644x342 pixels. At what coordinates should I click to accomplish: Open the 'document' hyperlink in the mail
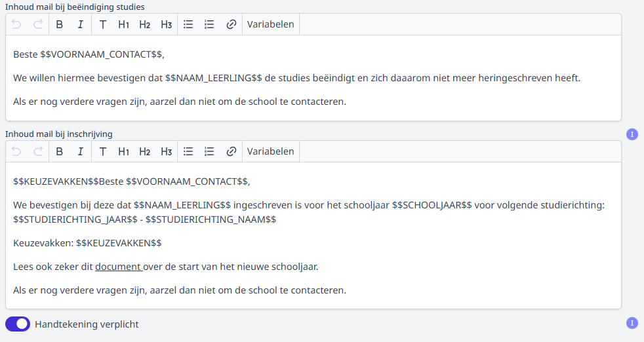coord(118,267)
